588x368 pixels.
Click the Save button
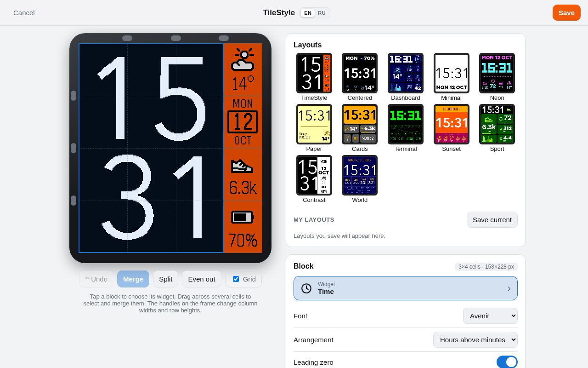pos(566,13)
